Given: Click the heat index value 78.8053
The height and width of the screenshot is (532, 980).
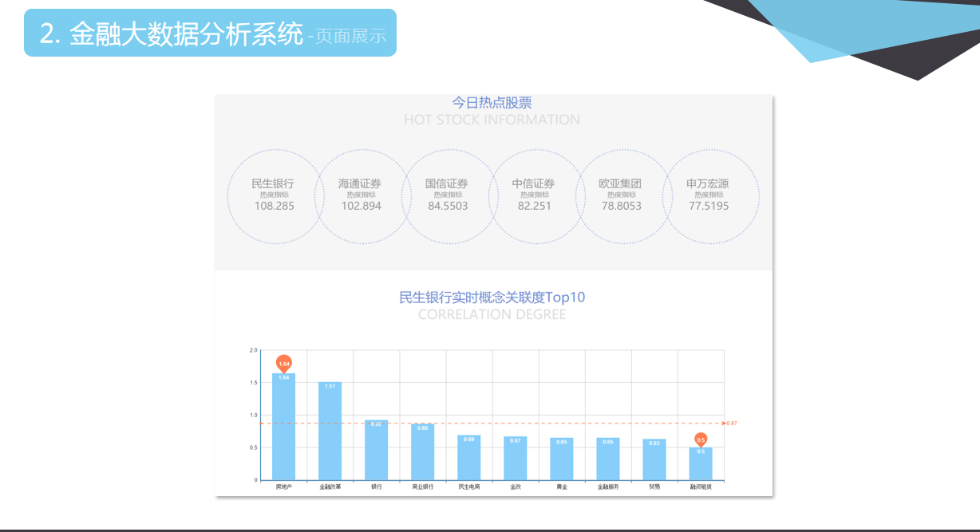Looking at the screenshot, I should click(622, 206).
